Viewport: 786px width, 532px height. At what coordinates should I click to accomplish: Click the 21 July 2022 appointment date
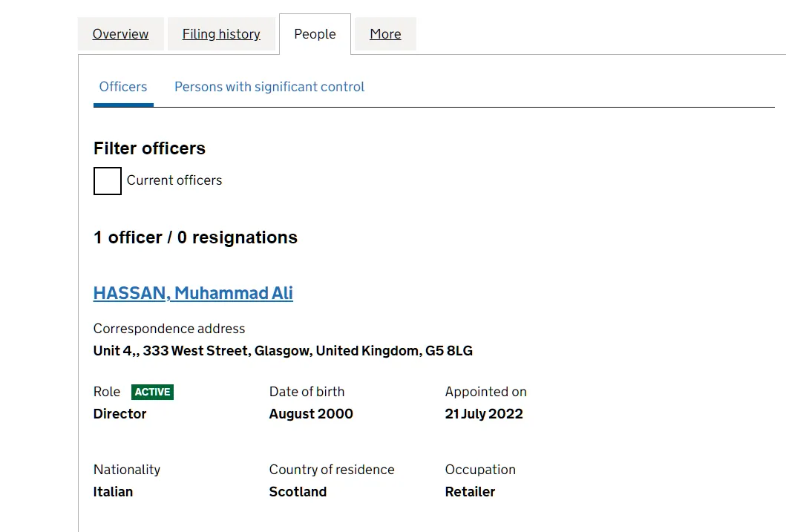(484, 414)
